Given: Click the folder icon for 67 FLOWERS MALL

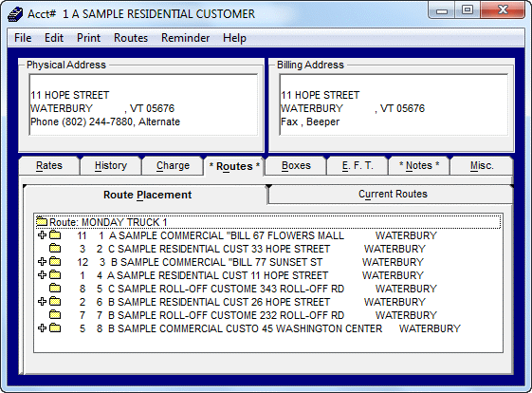Looking at the screenshot, I should click(x=55, y=235).
